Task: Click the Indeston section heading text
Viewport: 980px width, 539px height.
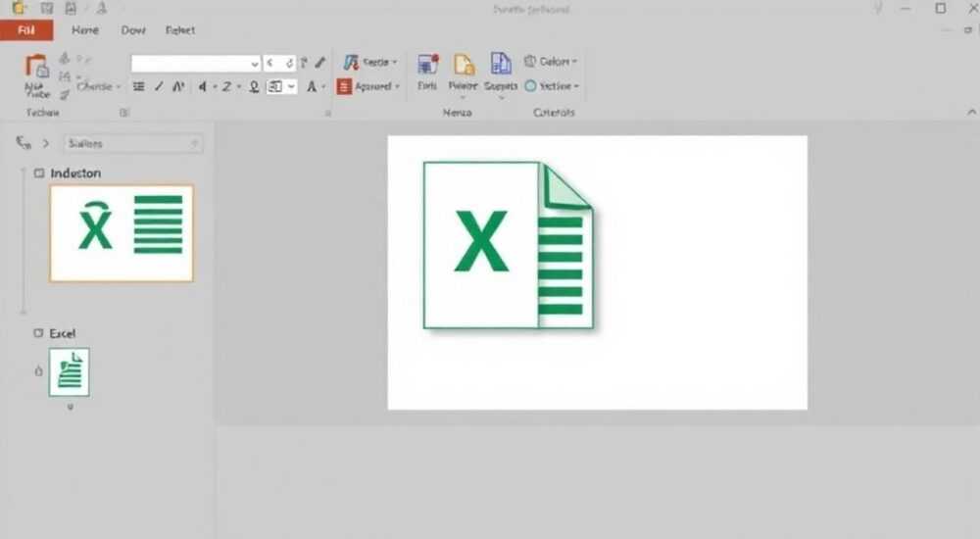Action: (75, 173)
